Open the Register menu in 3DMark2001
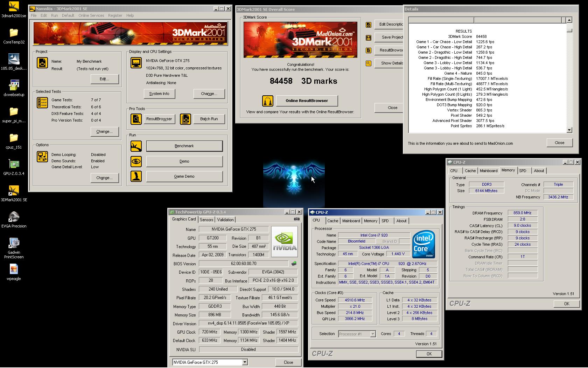This screenshot has width=588, height=368. (x=115, y=15)
